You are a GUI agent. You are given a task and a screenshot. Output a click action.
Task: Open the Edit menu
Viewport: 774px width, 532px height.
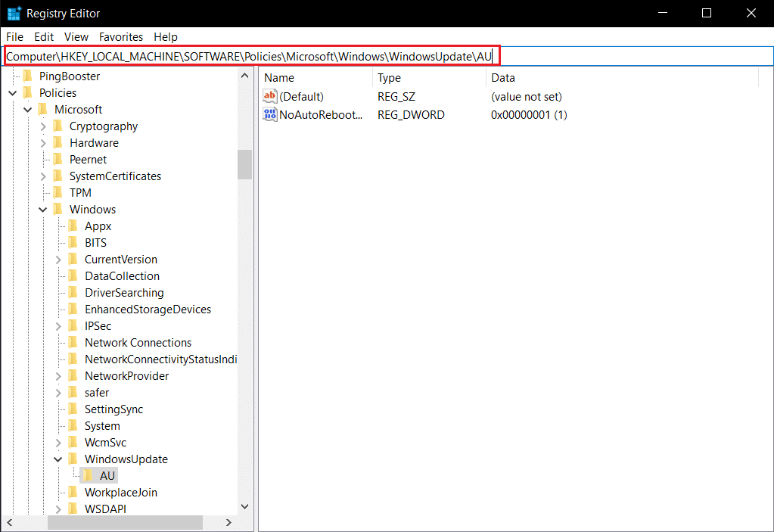point(43,37)
